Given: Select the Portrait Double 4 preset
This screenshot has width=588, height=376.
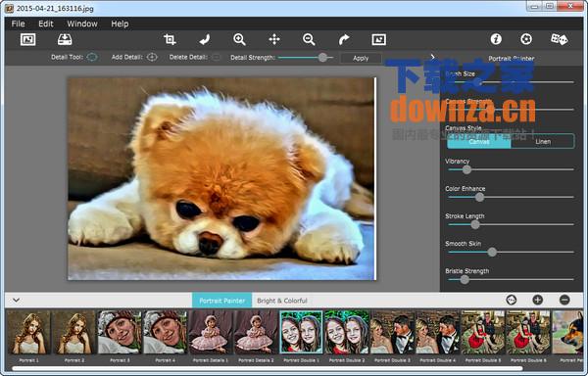Looking at the screenshot, I should click(x=437, y=332).
